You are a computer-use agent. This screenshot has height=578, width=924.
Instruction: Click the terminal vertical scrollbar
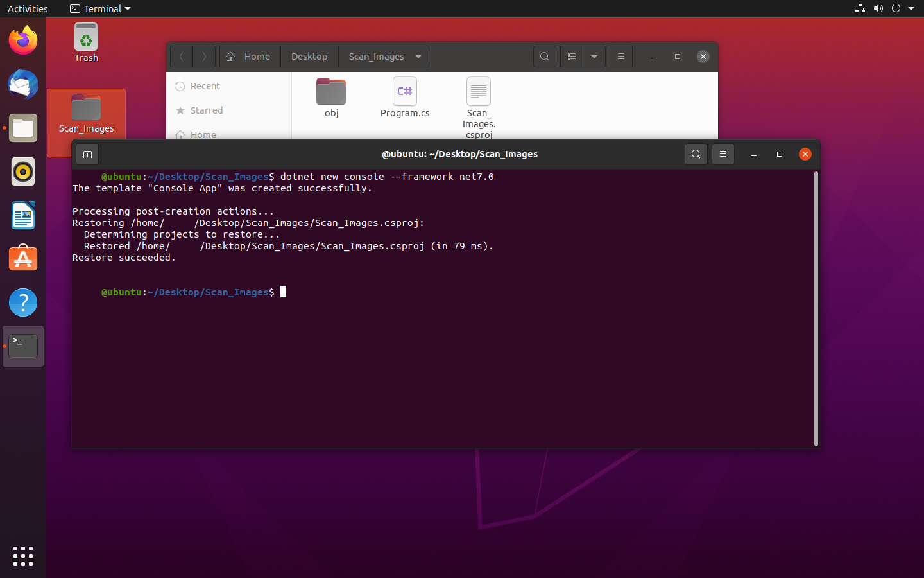tap(816, 308)
